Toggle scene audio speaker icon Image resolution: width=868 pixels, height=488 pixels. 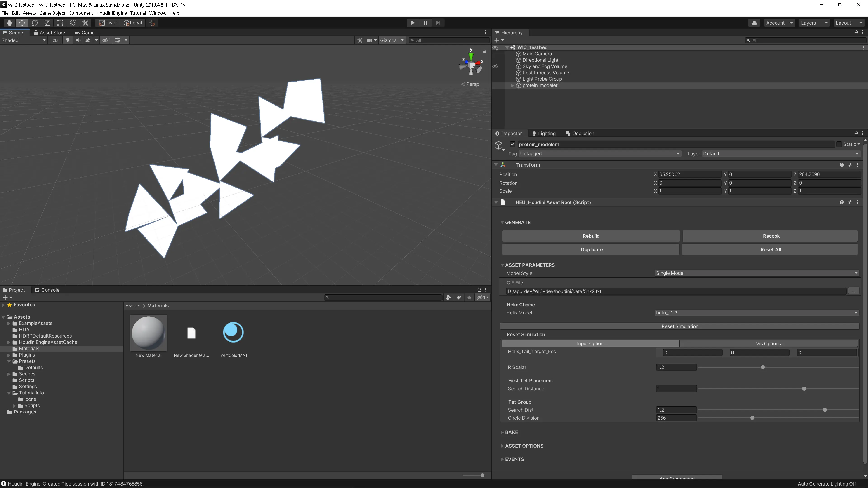tap(78, 40)
